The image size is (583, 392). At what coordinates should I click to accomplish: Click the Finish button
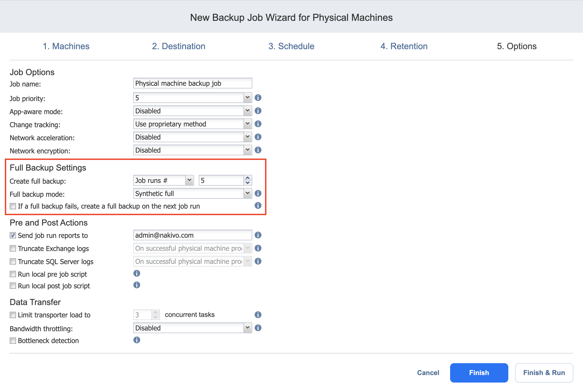point(479,373)
